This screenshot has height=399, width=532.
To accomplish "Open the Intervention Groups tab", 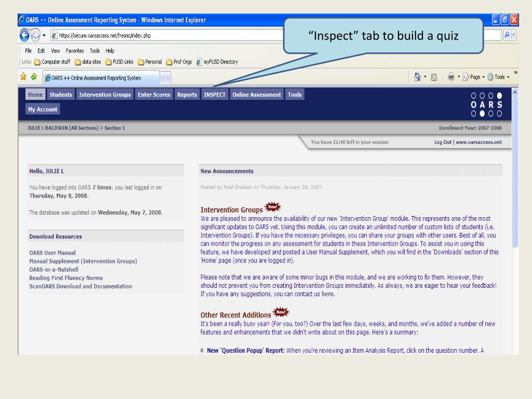I will pos(105,95).
